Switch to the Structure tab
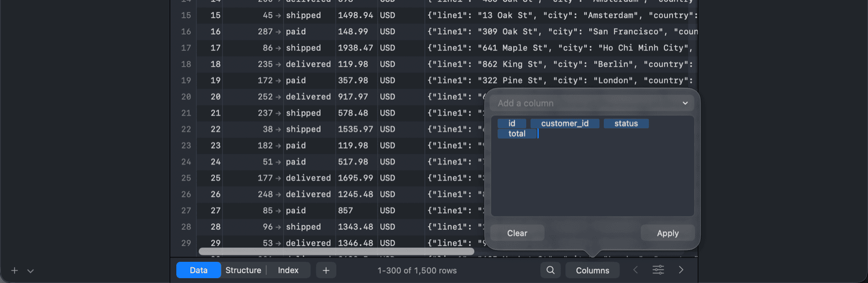 tap(243, 270)
